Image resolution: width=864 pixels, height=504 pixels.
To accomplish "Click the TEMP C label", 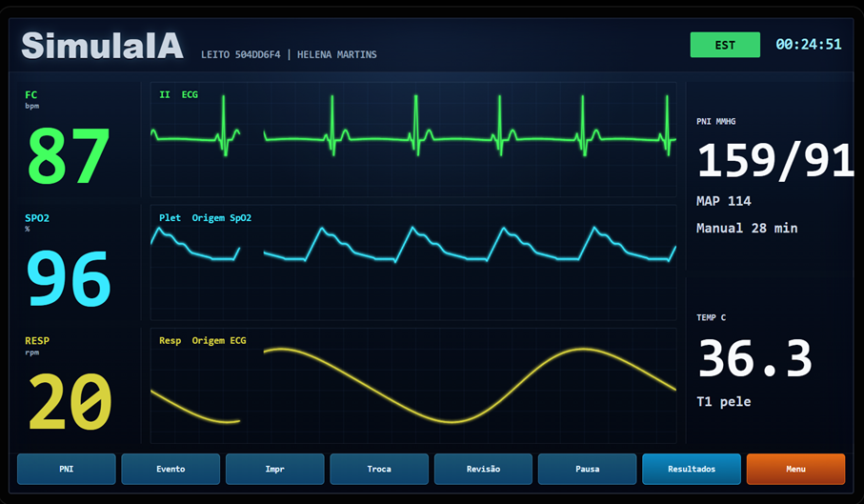I will pyautogui.click(x=711, y=317).
